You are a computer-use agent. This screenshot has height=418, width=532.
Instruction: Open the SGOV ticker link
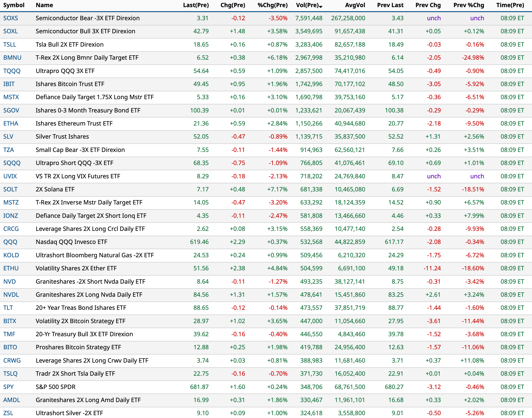pyautogui.click(x=11, y=110)
